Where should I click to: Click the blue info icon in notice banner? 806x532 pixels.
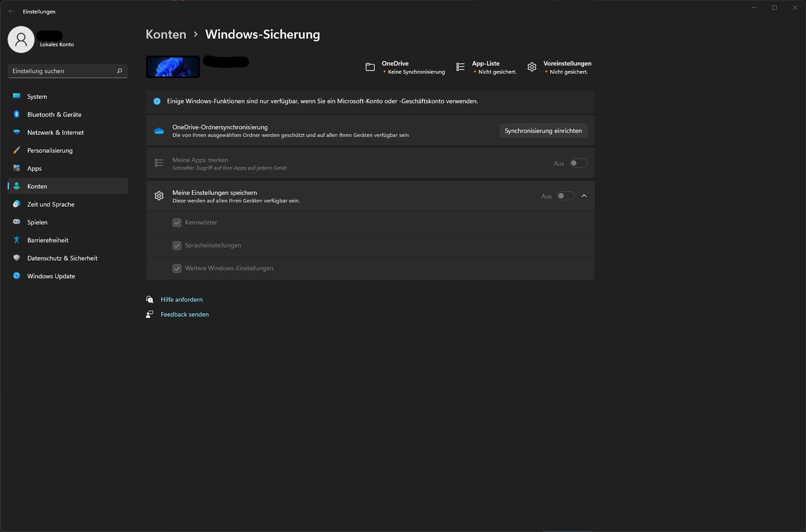(157, 101)
